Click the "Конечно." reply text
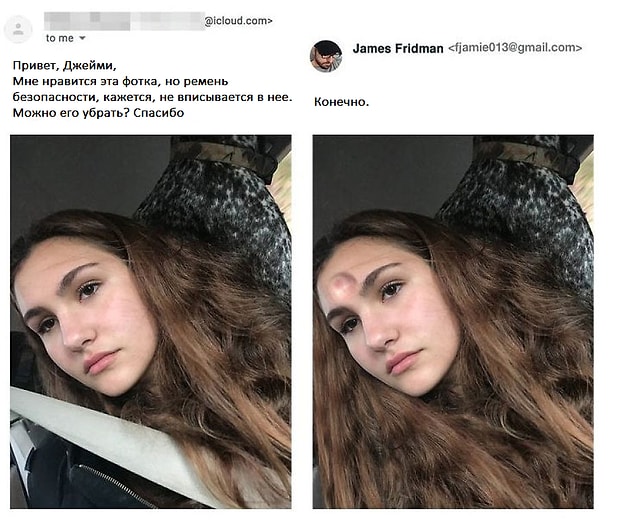This screenshot has width=635, height=524. tap(341, 102)
